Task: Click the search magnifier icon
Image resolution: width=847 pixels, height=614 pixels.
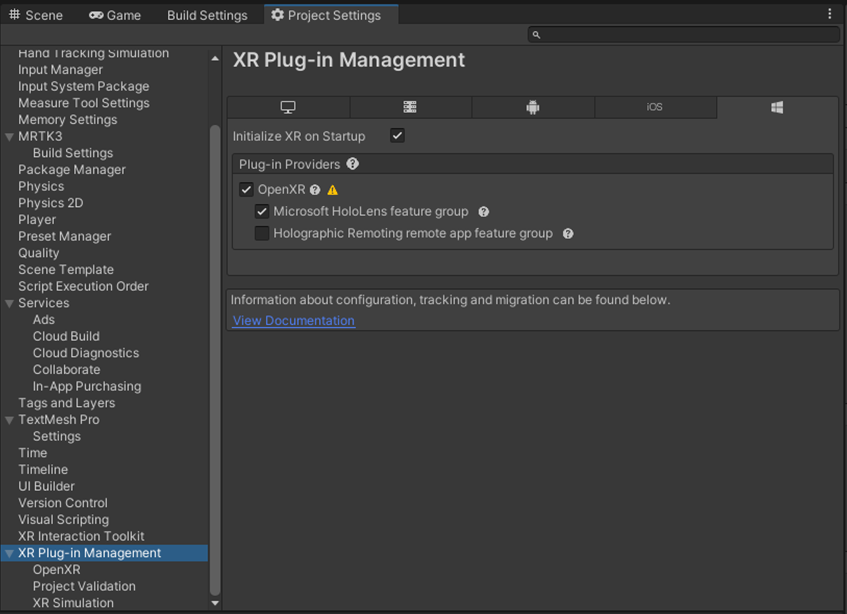Action: 536,35
